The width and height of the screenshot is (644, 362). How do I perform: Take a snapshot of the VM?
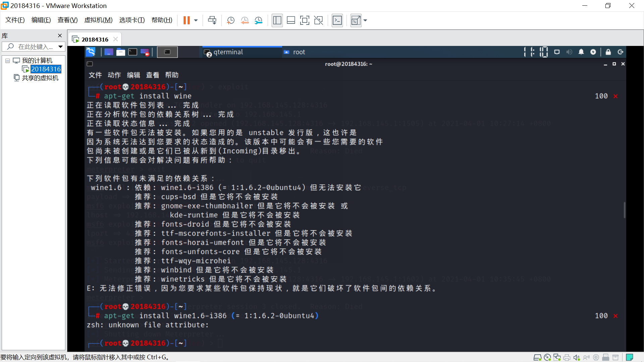[x=230, y=20]
